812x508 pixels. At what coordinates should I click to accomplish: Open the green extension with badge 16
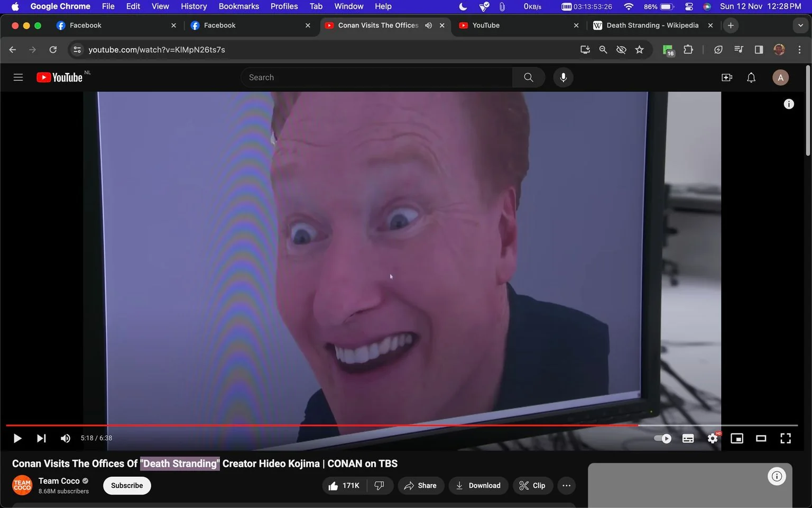tap(668, 50)
